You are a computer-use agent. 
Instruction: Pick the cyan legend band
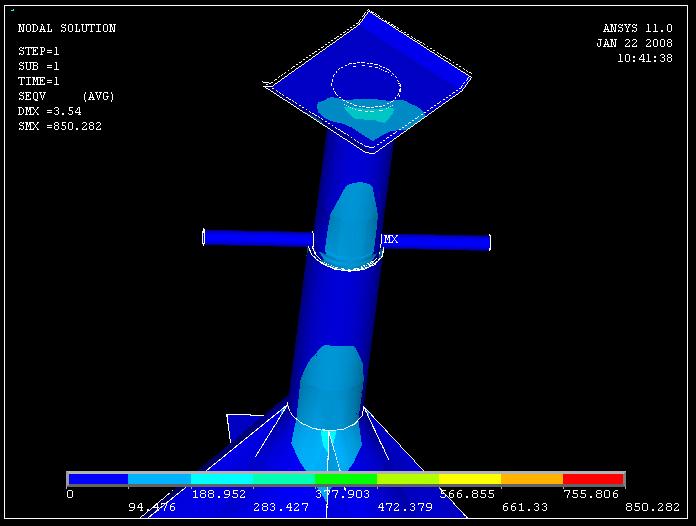[222, 479]
